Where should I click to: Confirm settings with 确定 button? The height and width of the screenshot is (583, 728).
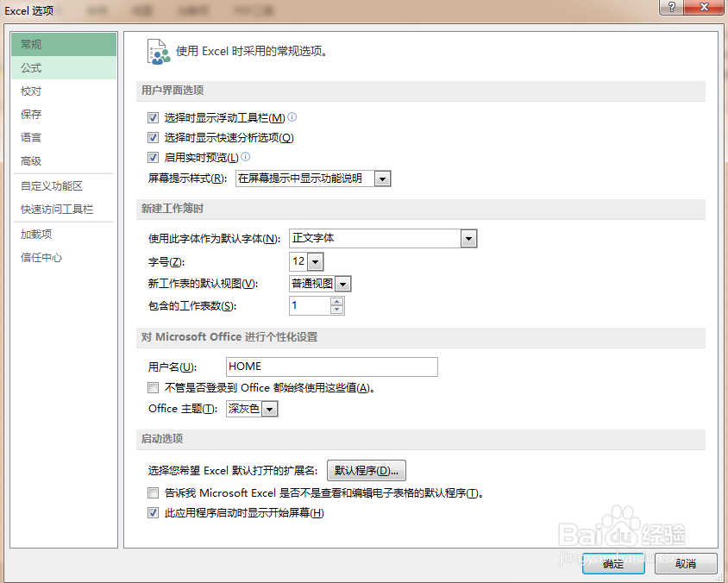coord(613,563)
